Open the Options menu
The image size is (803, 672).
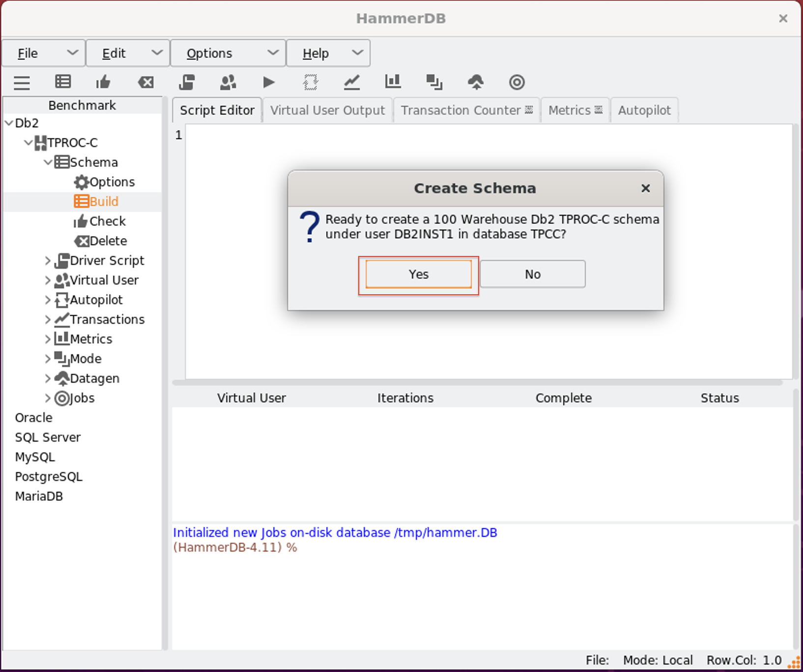[x=228, y=53]
